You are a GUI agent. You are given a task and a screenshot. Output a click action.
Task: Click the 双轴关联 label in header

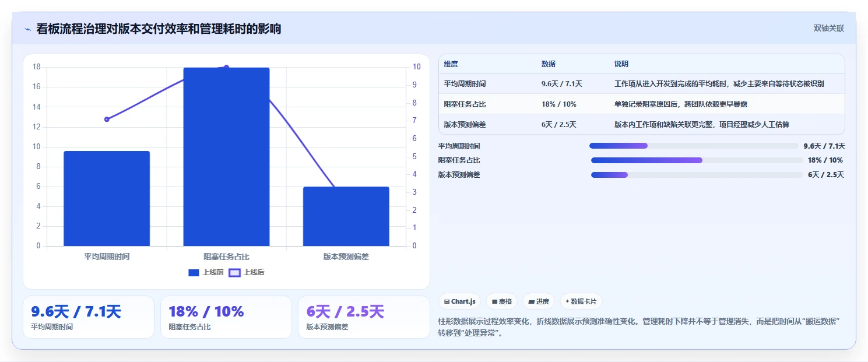(x=829, y=28)
